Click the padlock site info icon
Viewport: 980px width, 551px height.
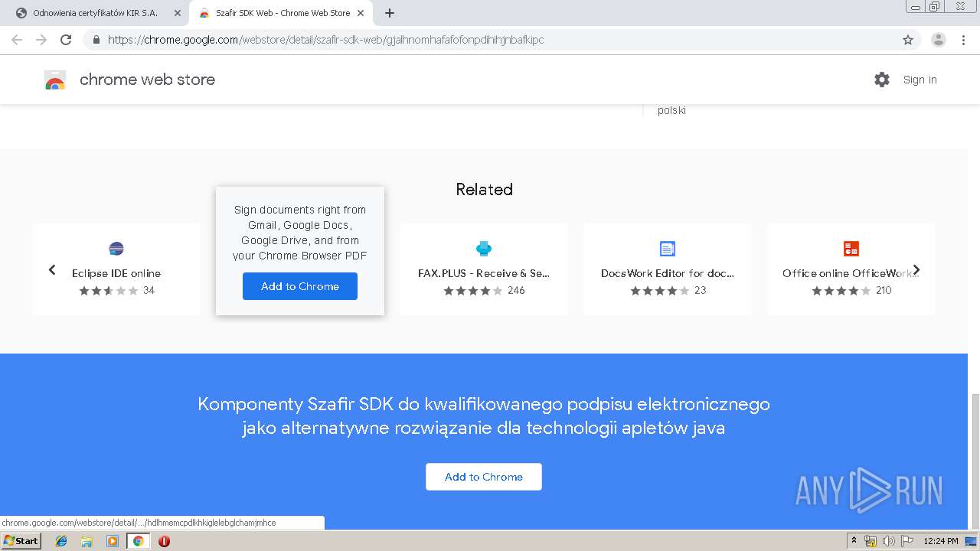[96, 40]
